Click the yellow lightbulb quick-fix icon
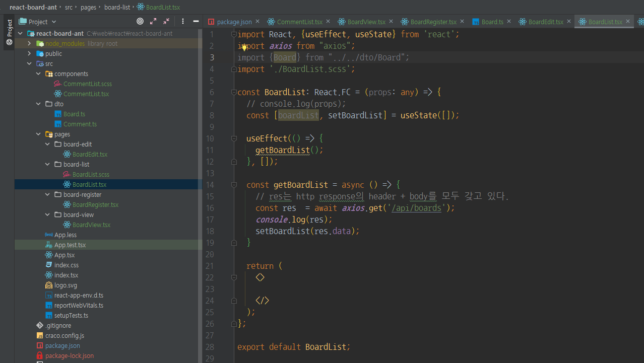Viewport: 644px width, 363px height. pos(244,47)
